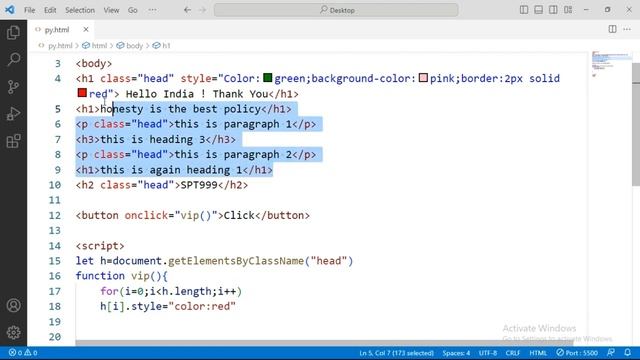
Task: Open Customize Layout icon
Action: tap(568, 10)
